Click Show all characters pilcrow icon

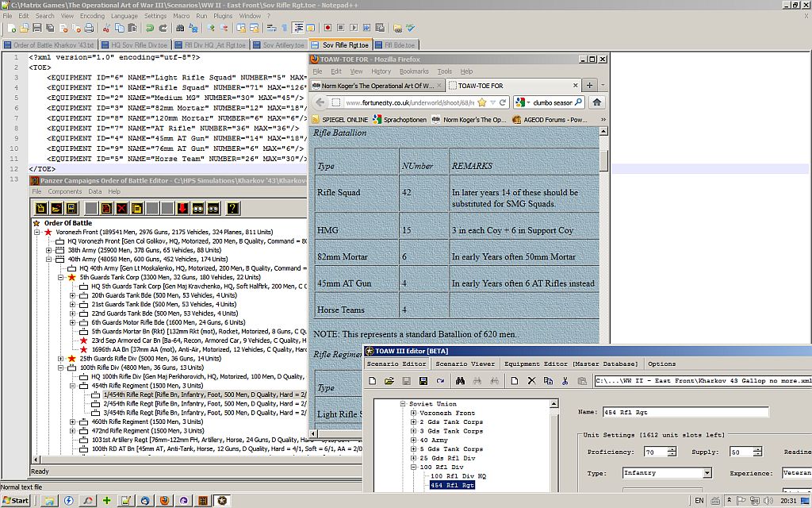[285, 28]
